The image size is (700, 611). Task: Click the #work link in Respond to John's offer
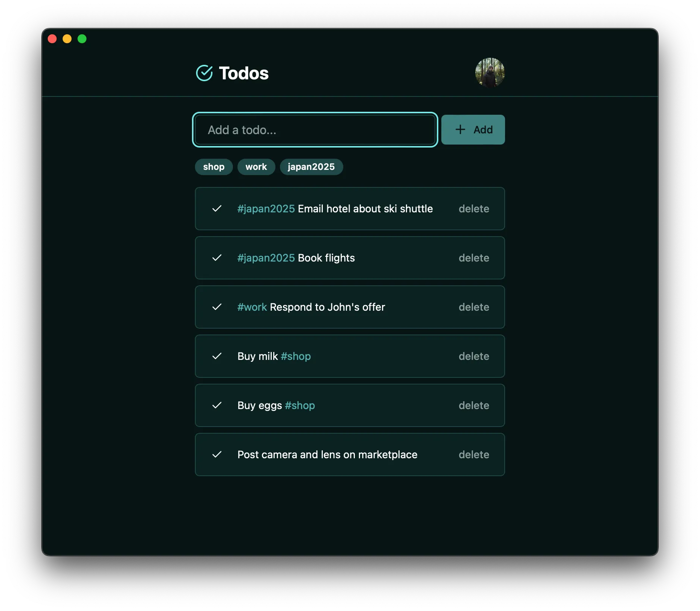[252, 307]
